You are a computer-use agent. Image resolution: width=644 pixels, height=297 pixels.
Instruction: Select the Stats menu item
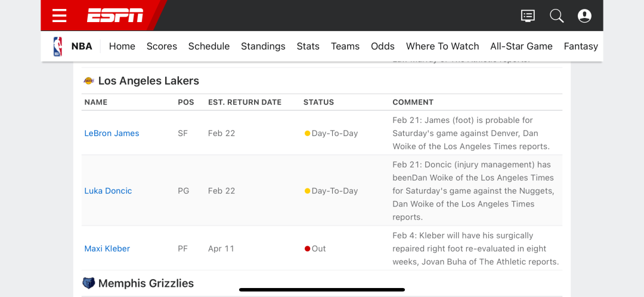pos(308,47)
